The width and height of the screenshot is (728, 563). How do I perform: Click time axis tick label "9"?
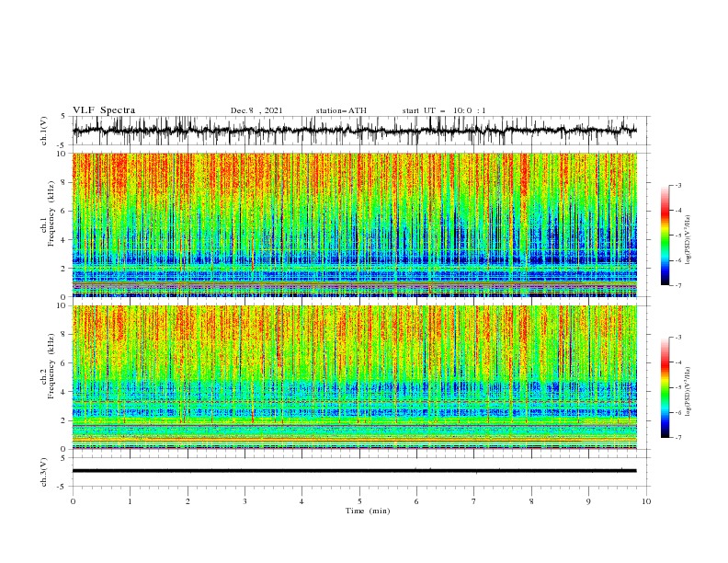coord(588,501)
